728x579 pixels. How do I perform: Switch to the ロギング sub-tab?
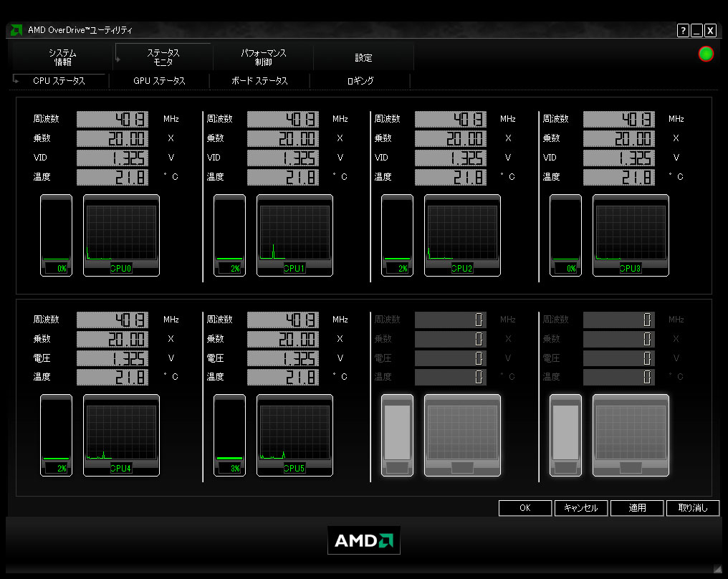click(360, 81)
